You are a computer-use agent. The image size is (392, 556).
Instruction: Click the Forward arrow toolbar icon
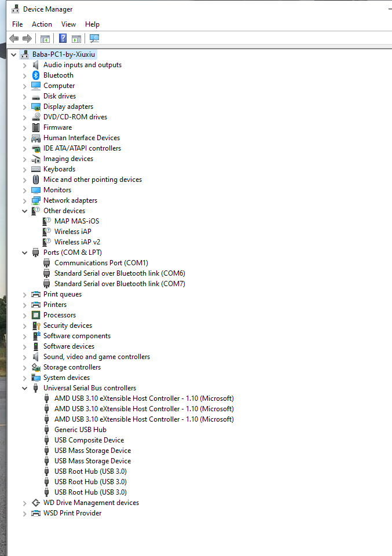(27, 38)
